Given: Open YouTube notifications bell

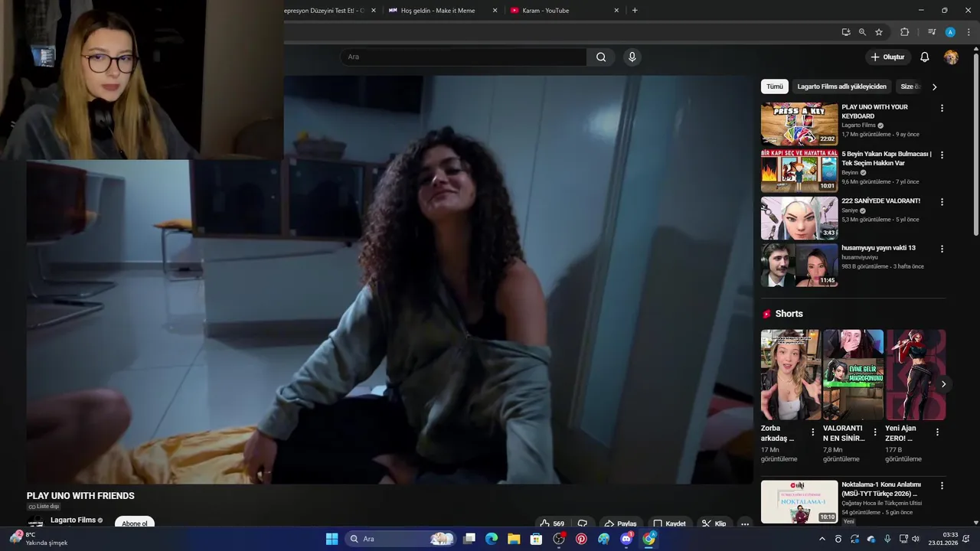Looking at the screenshot, I should 924,57.
